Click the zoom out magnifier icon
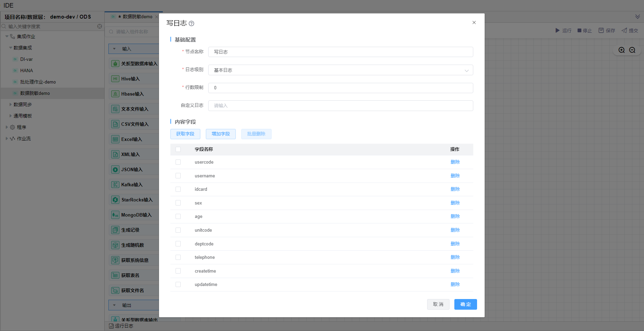 click(632, 50)
